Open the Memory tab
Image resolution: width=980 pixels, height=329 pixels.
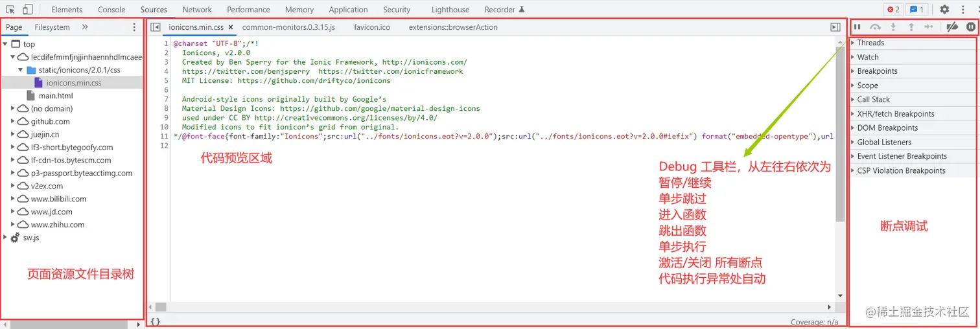point(299,10)
